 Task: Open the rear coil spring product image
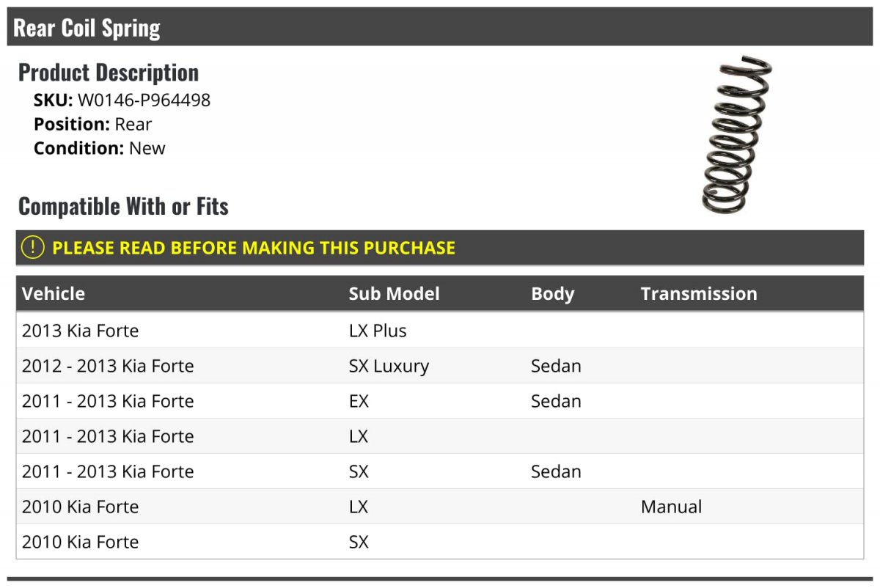(x=737, y=135)
